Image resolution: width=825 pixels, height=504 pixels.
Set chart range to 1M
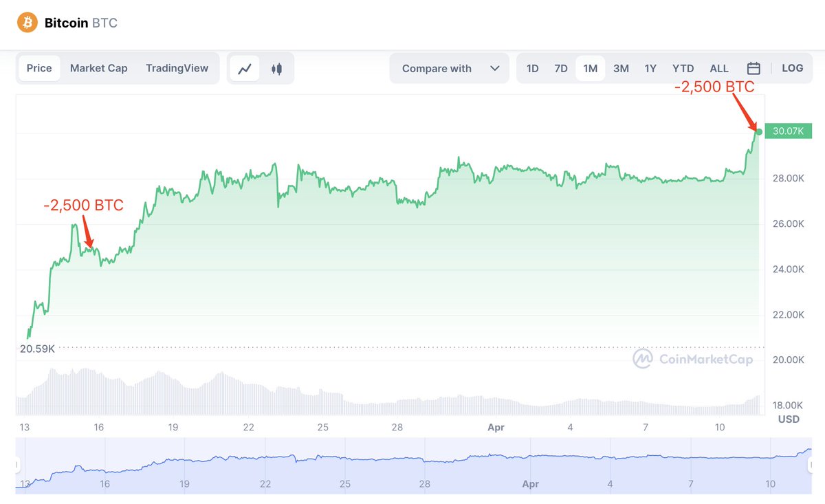point(591,68)
